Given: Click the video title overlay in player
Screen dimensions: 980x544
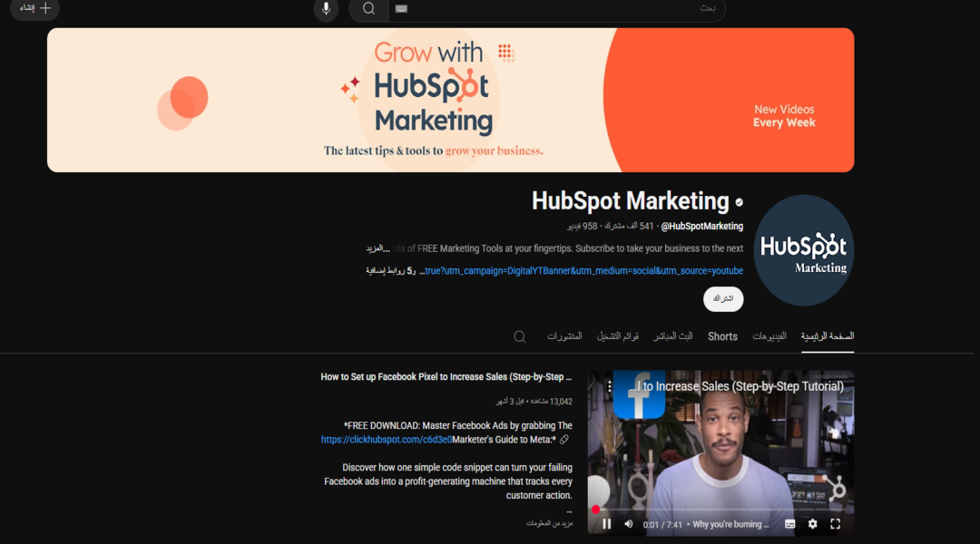Looking at the screenshot, I should [x=736, y=386].
